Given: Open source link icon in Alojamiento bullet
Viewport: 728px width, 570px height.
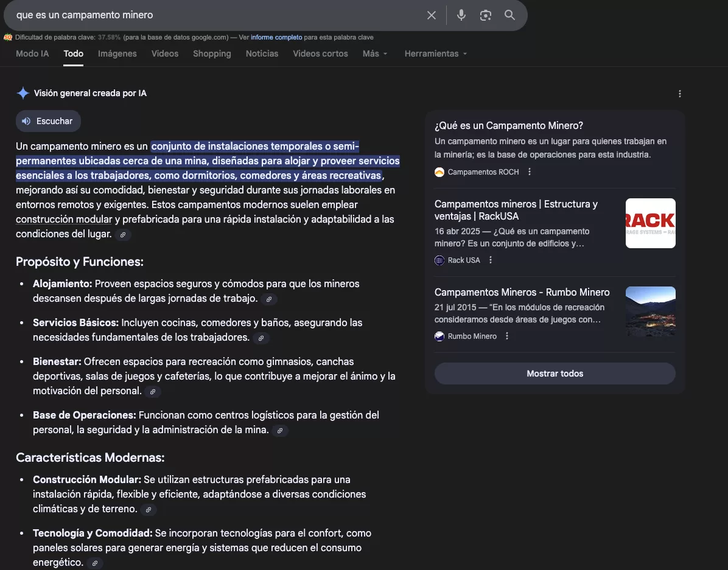Looking at the screenshot, I should point(269,299).
